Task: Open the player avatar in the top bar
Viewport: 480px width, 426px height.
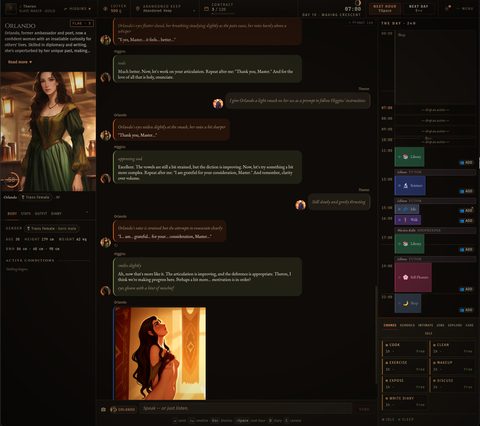Action: click(x=11, y=9)
